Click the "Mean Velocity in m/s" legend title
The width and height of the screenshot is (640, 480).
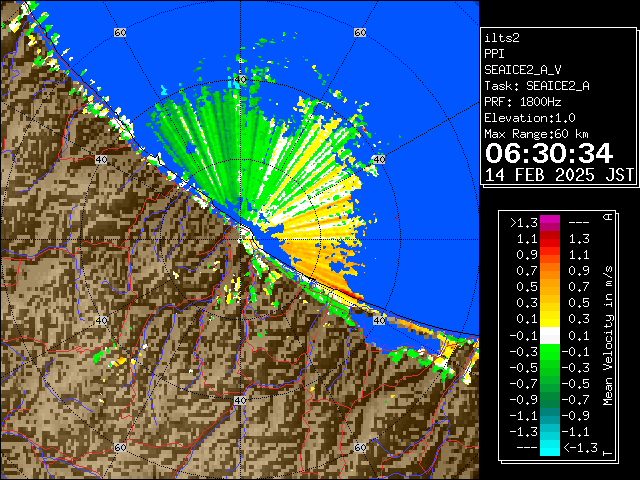(x=609, y=336)
